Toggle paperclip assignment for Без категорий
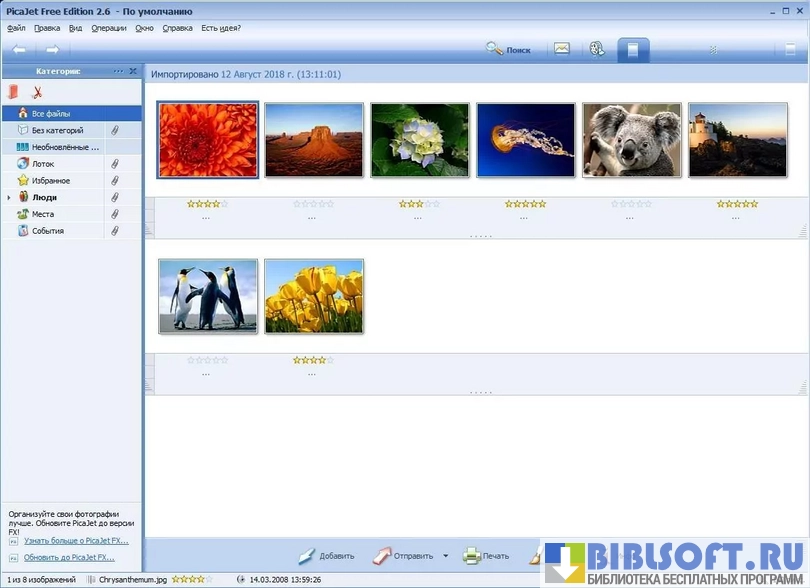The width and height of the screenshot is (810, 588). 115,131
